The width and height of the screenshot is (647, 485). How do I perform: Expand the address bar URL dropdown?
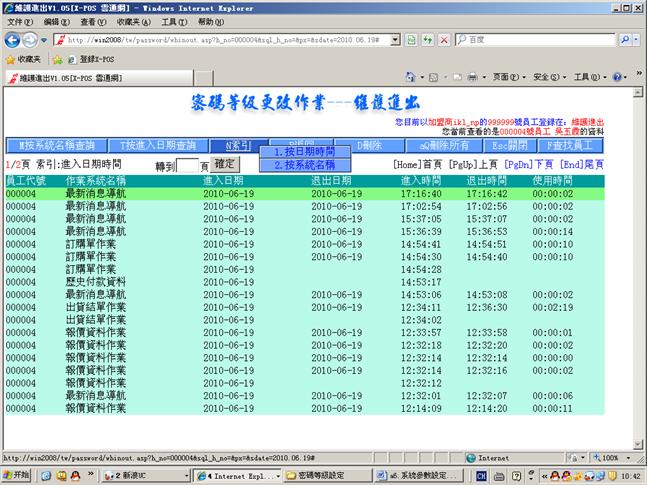pyautogui.click(x=396, y=40)
